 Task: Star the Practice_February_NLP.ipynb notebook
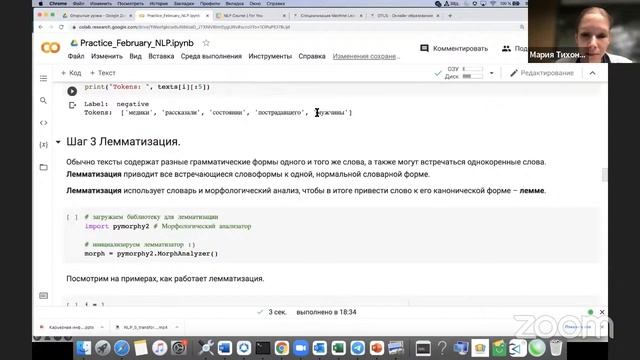[x=206, y=43]
